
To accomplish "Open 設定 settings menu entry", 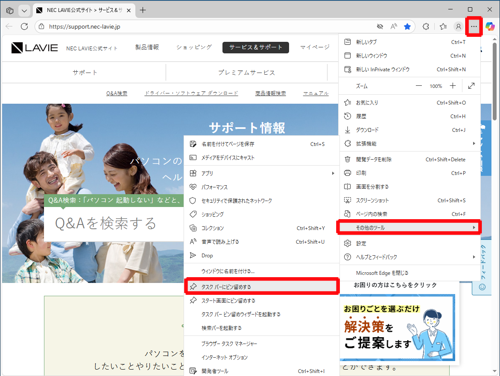I will point(410,243).
